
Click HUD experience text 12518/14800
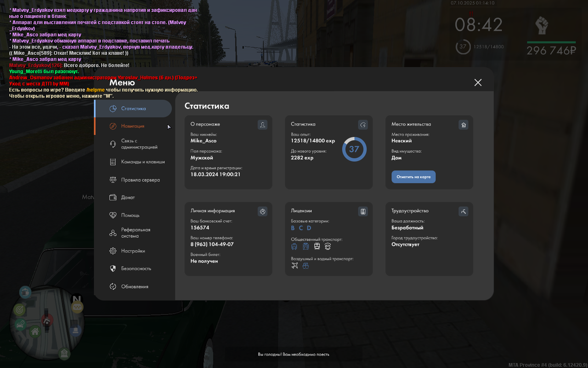pos(488,47)
